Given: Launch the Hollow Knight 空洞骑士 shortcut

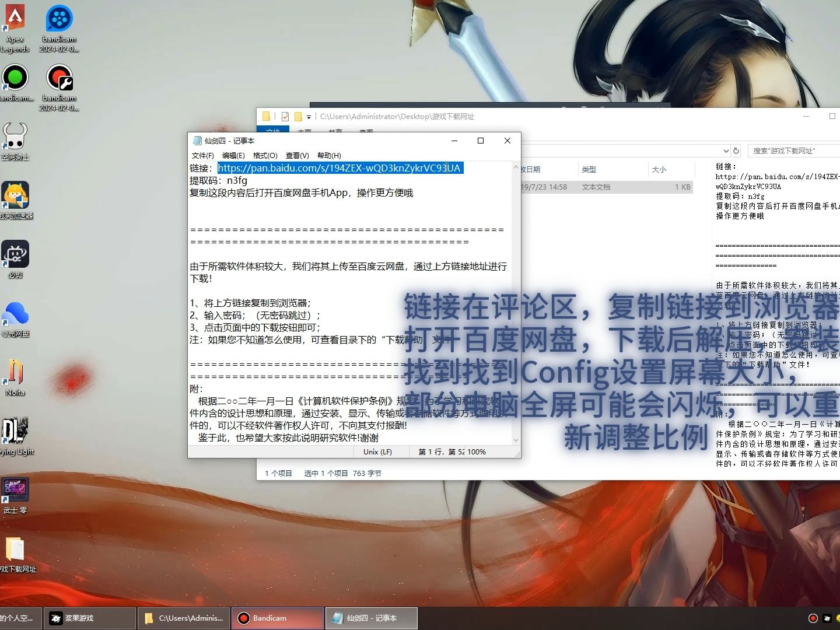Looking at the screenshot, I should 15,142.
